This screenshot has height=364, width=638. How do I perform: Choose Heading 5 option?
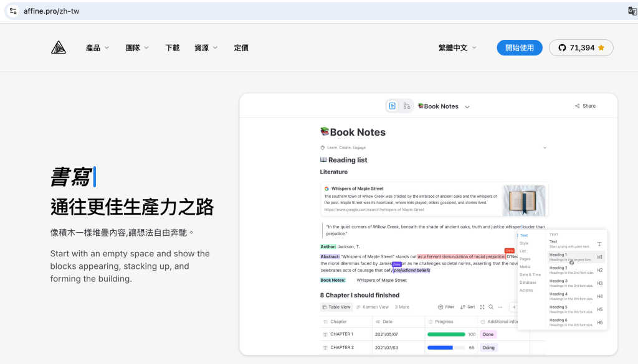point(576,309)
